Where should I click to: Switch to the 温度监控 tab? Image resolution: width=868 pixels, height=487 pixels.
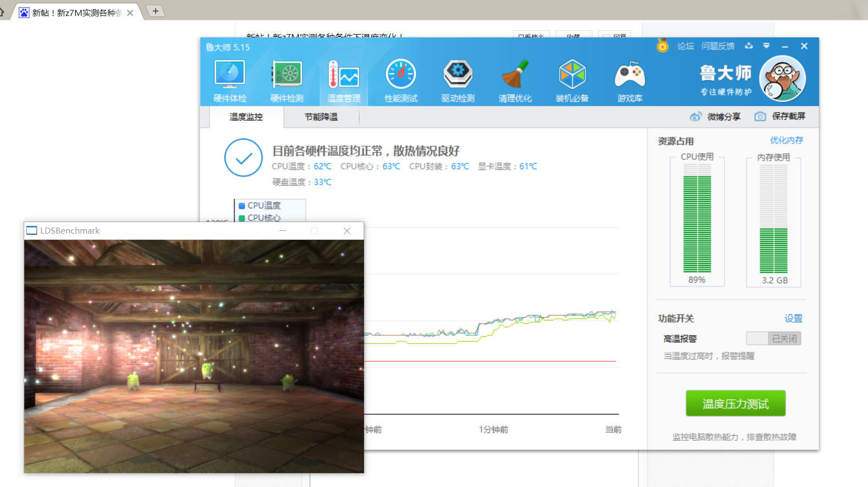point(246,117)
